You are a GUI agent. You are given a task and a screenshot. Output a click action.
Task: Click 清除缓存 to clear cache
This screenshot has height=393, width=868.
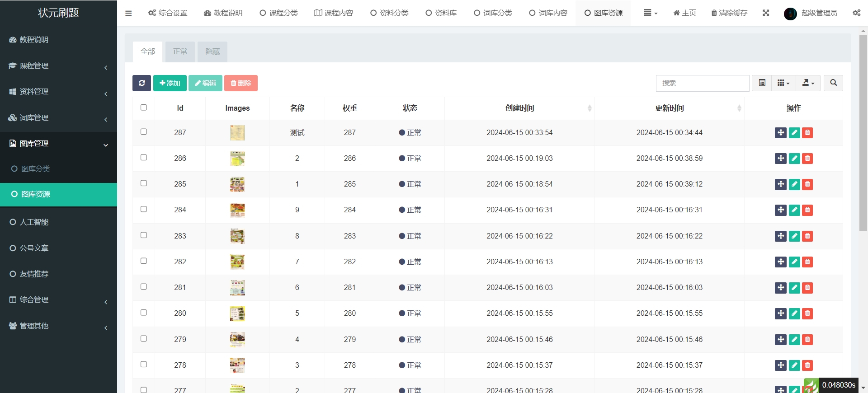[x=729, y=13]
